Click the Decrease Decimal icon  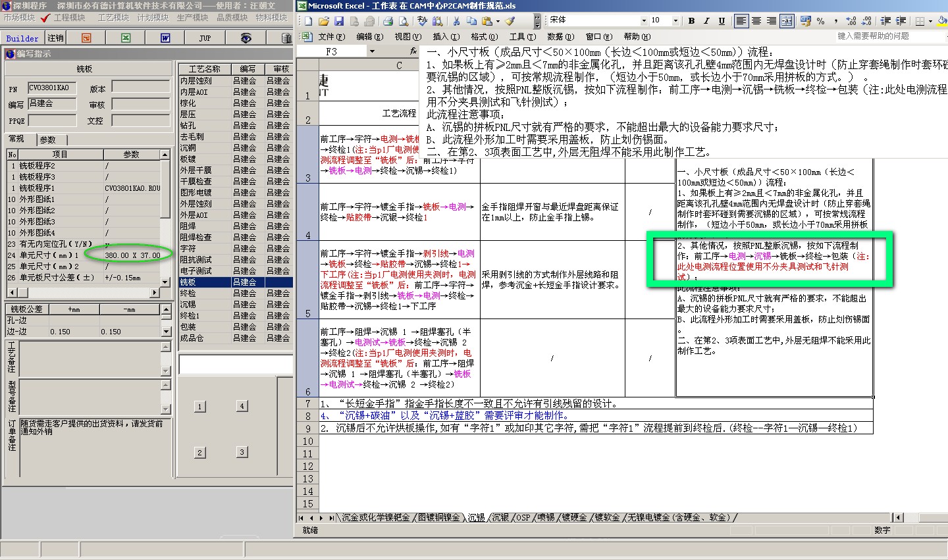point(866,21)
